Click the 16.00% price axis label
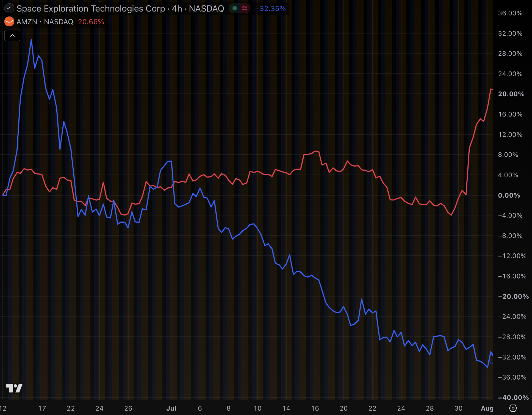 coord(510,114)
